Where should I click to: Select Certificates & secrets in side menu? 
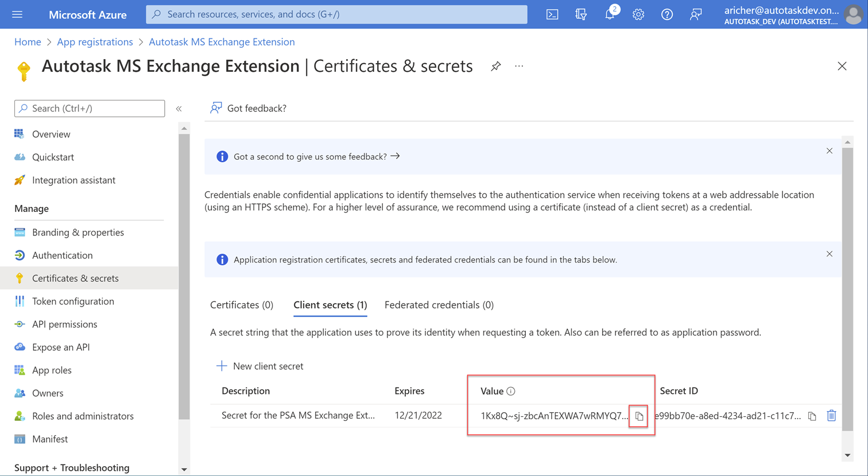89,278
